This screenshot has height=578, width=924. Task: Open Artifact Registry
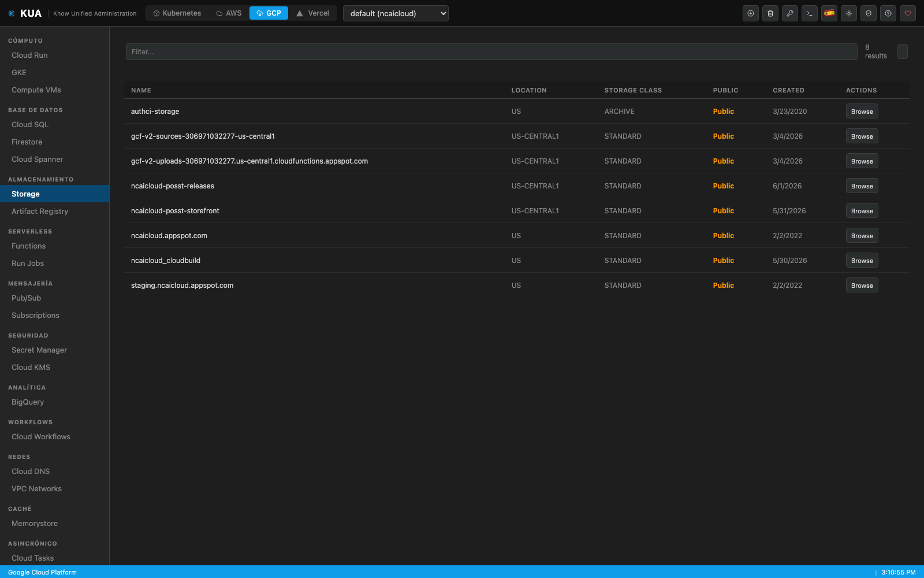(x=54, y=212)
